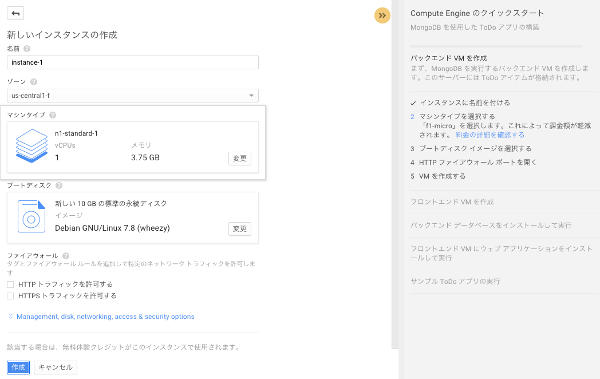Click the 新しいインスタンスの作成 page title
The image size is (600, 379).
coord(62,35)
